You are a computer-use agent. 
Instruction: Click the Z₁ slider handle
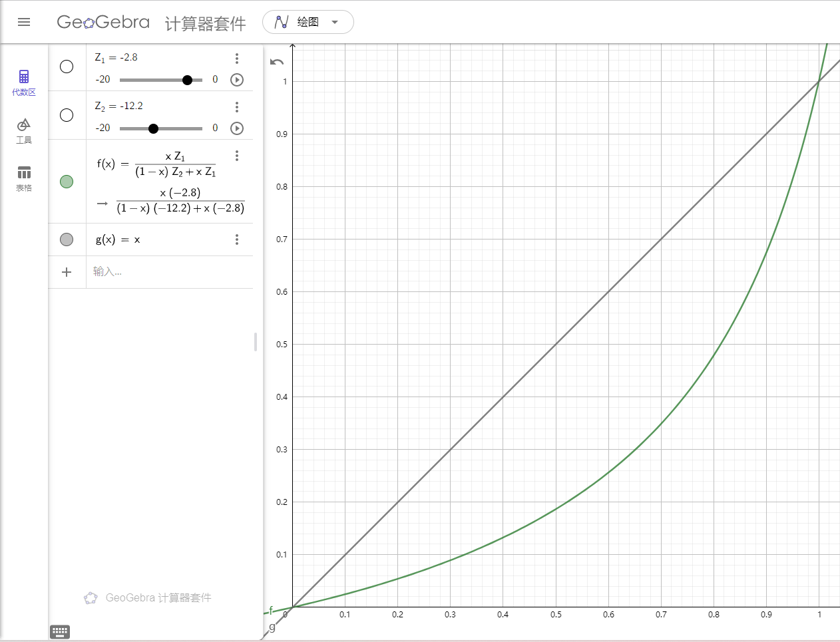click(x=187, y=80)
